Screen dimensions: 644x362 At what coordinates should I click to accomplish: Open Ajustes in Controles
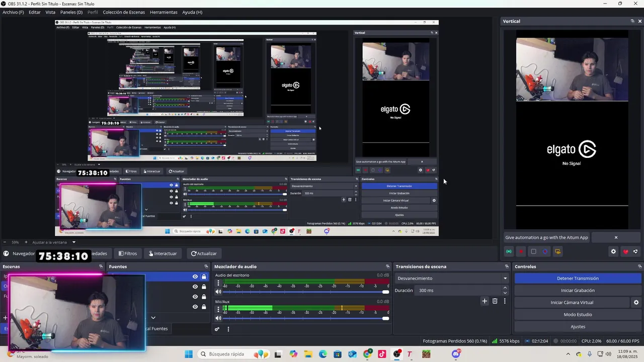pyautogui.click(x=578, y=327)
